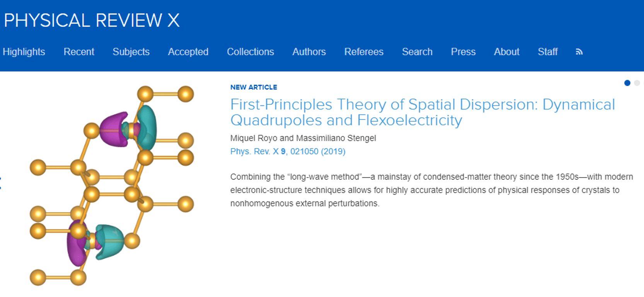Viewport: 644px width, 297px height.
Task: Go to the Accepted papers page
Action: 188,52
